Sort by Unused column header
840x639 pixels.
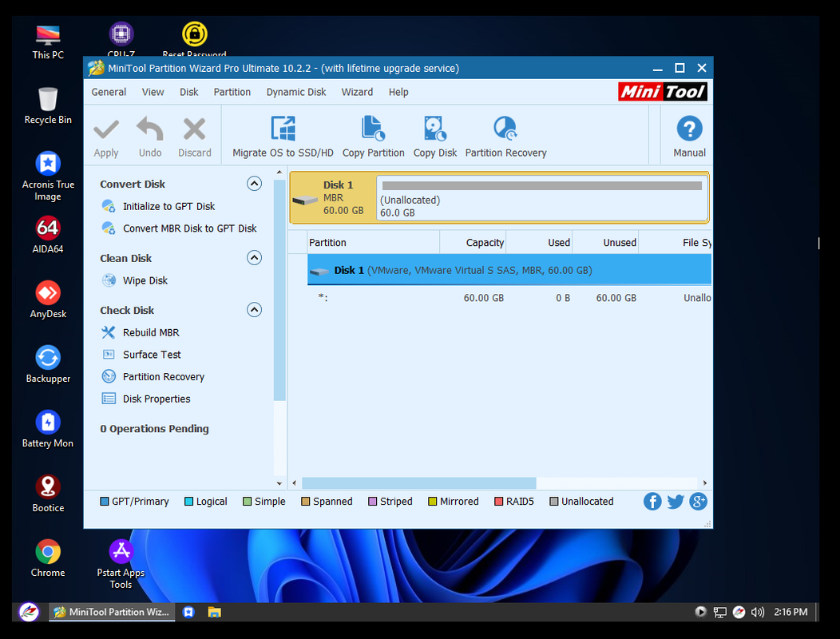tap(605, 242)
